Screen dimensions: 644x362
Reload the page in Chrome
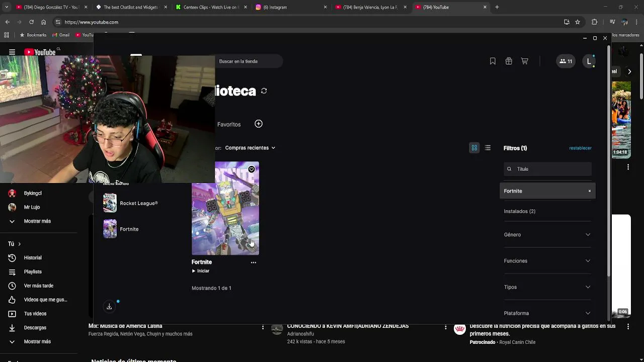[x=31, y=22]
